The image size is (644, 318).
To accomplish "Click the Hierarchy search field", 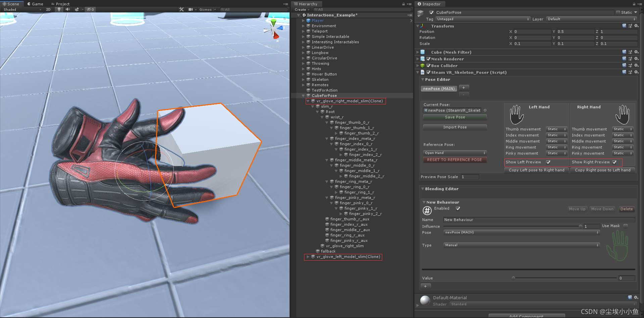I will 362,9.
